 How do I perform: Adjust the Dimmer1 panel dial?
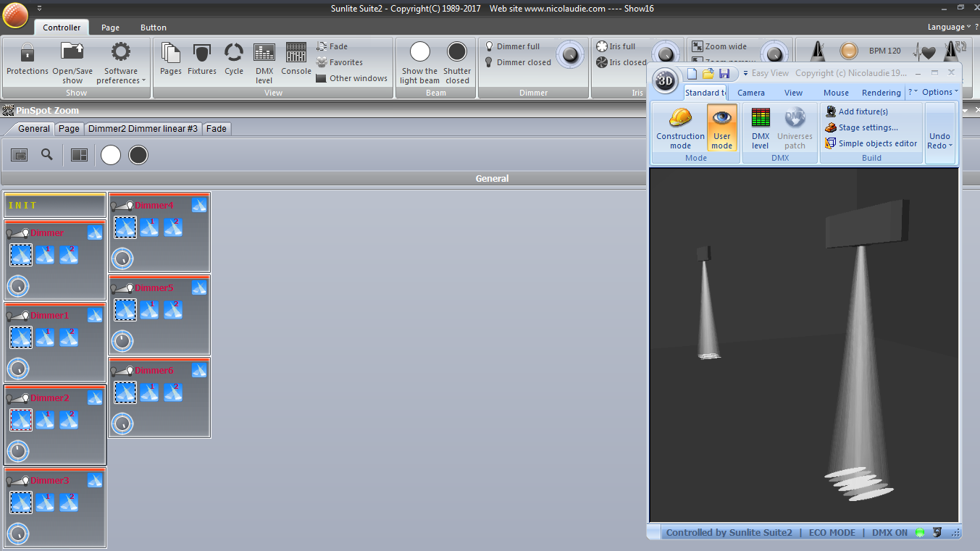click(18, 369)
